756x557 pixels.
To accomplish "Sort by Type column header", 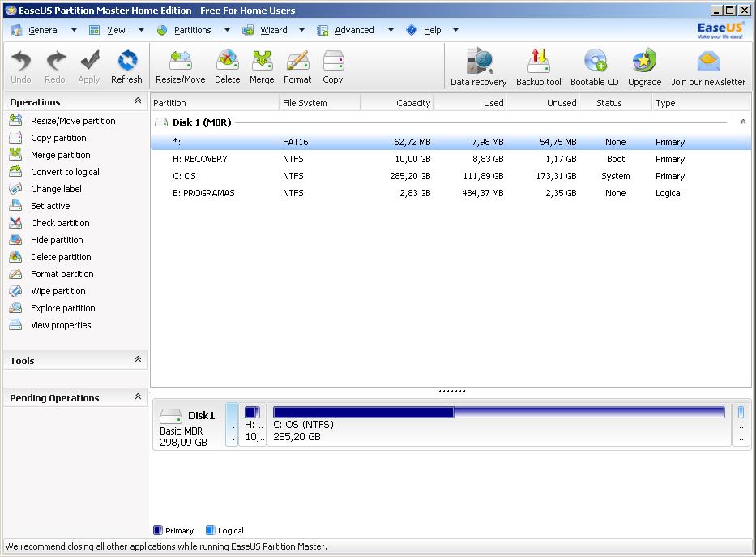I will coord(702,103).
